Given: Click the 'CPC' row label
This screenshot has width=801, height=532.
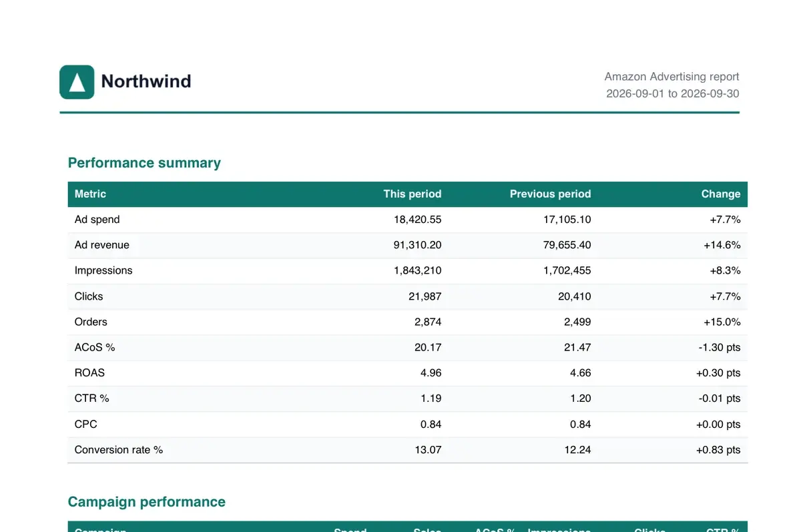Looking at the screenshot, I should pos(86,424).
